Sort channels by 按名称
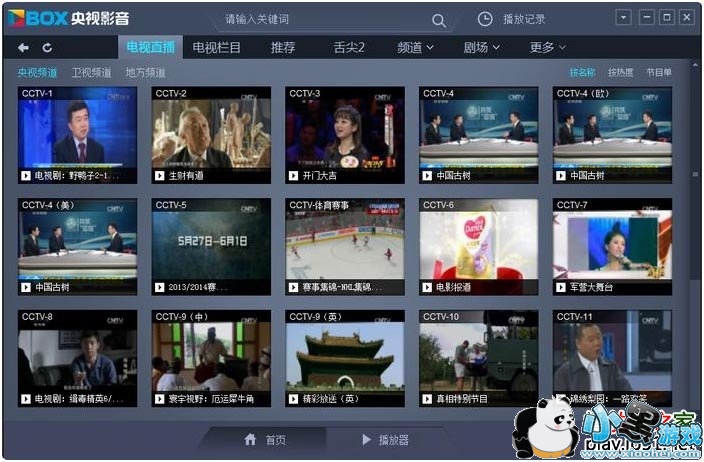The height and width of the screenshot is (462, 704). (582, 72)
